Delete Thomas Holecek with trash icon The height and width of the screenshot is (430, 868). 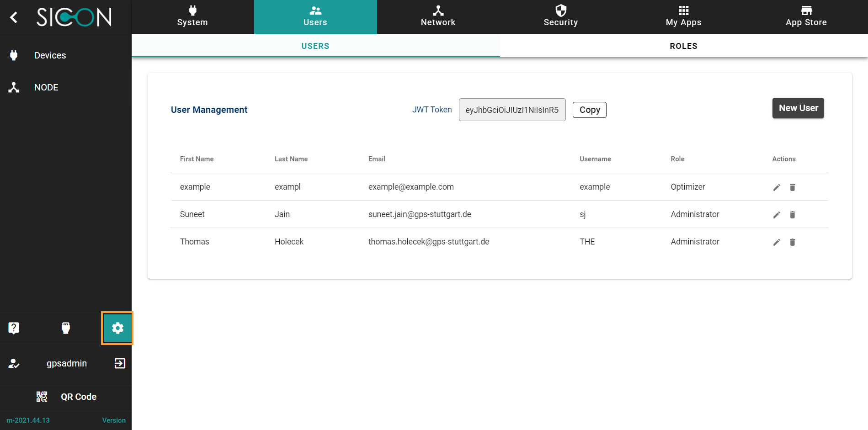tap(793, 242)
